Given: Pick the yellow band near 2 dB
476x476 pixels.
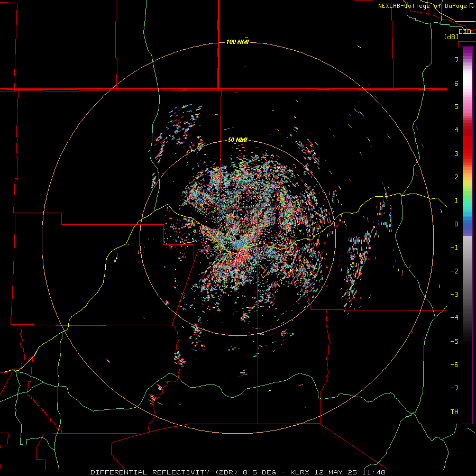Looking at the screenshot, I should tap(467, 181).
